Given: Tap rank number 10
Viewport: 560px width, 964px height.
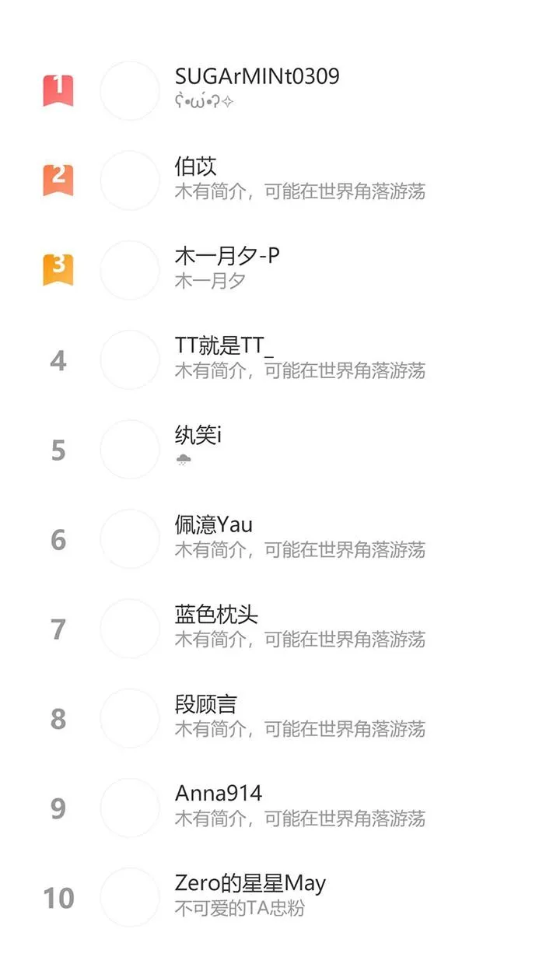Looking at the screenshot, I should coord(58,898).
